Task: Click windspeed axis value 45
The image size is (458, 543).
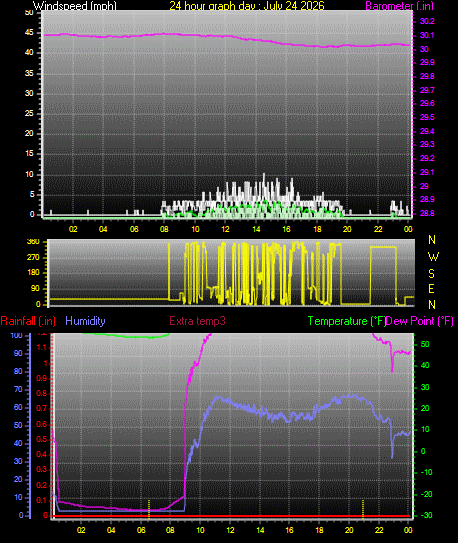Action: pyautogui.click(x=29, y=33)
